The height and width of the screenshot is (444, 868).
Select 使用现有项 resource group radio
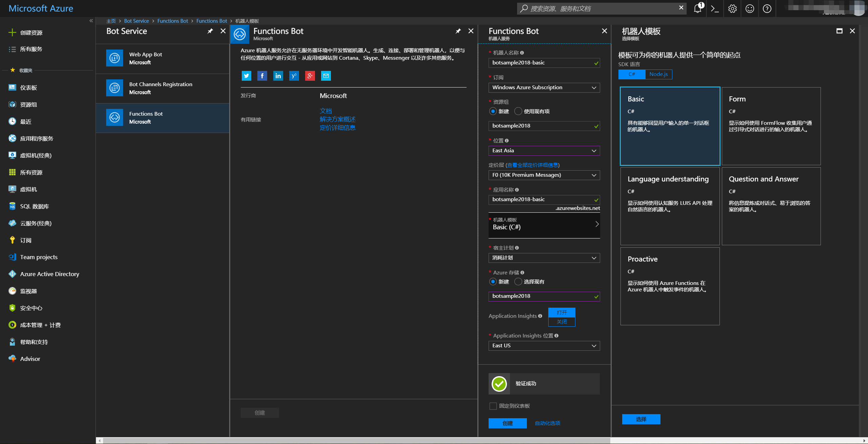[518, 111]
